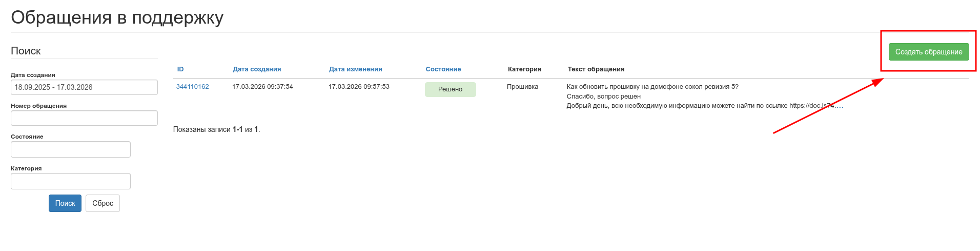Click the 09:37:54 creation timestamp cell
Image resolution: width=980 pixels, height=251 pixels.
[262, 87]
